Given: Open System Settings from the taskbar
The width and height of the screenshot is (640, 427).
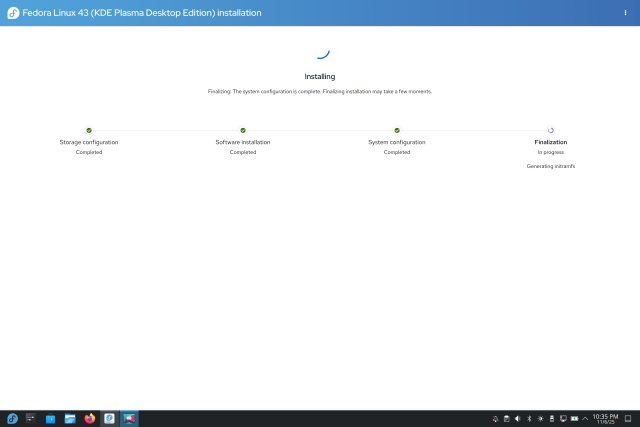Looking at the screenshot, I should pyautogui.click(x=31, y=418).
